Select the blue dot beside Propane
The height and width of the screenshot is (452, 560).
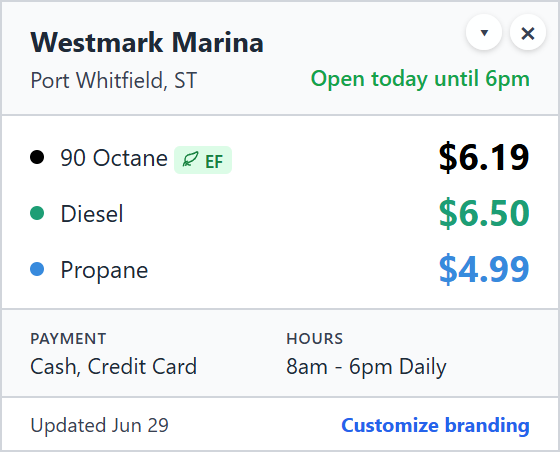click(37, 269)
